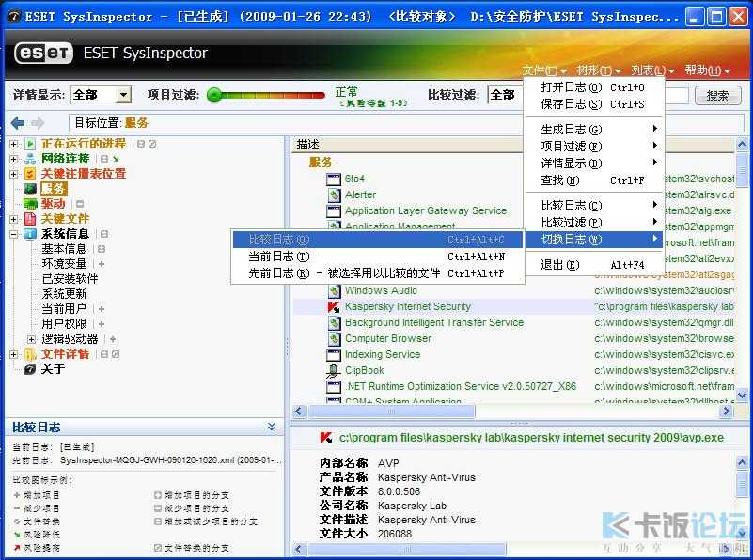753x560 pixels.
Task: Click the Kaspersky Internet Security row icon
Action: click(334, 306)
